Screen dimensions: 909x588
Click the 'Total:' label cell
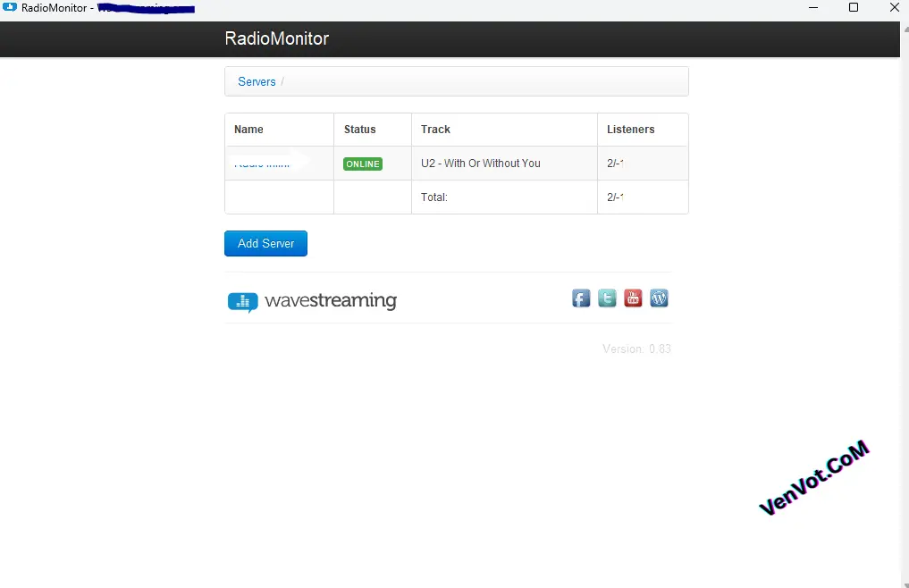(x=434, y=197)
